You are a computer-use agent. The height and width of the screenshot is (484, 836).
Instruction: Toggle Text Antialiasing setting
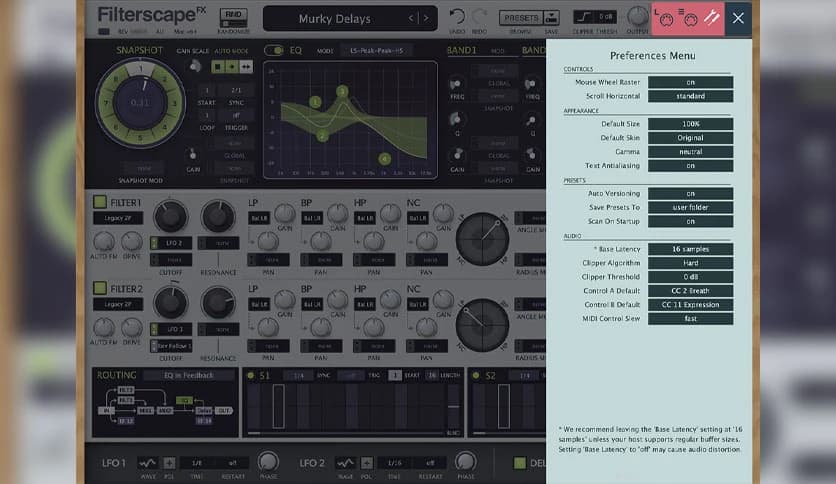(x=690, y=165)
